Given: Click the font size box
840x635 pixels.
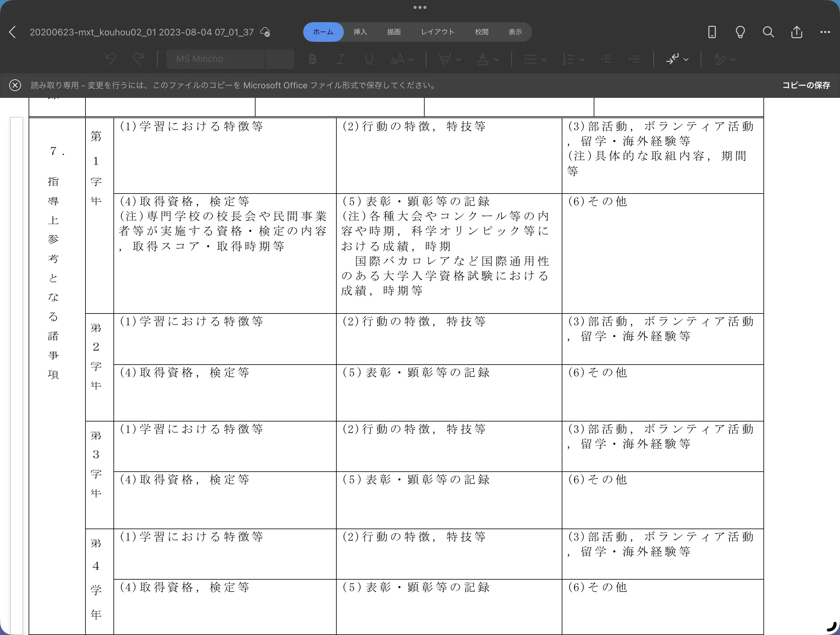Looking at the screenshot, I should (x=280, y=59).
